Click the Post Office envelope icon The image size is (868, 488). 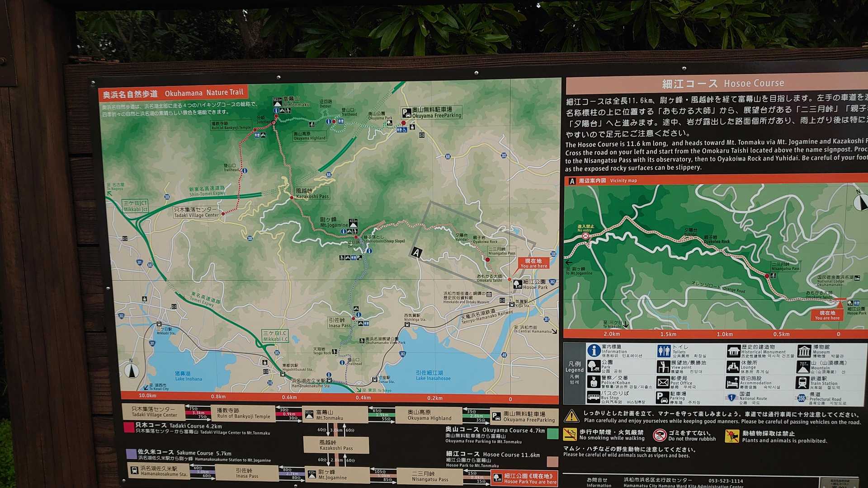[663, 383]
